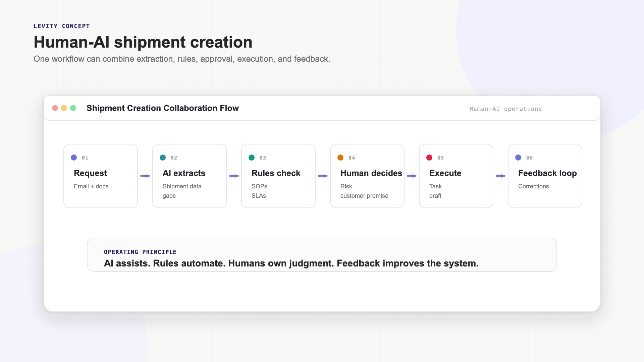
Task: Click the Execute step heading
Action: [x=445, y=173]
